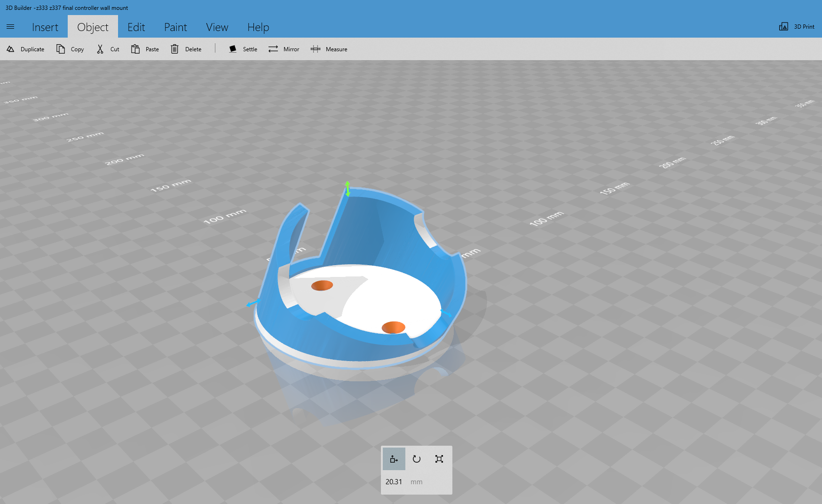Cut the selected object
The width and height of the screenshot is (822, 504).
(108, 49)
